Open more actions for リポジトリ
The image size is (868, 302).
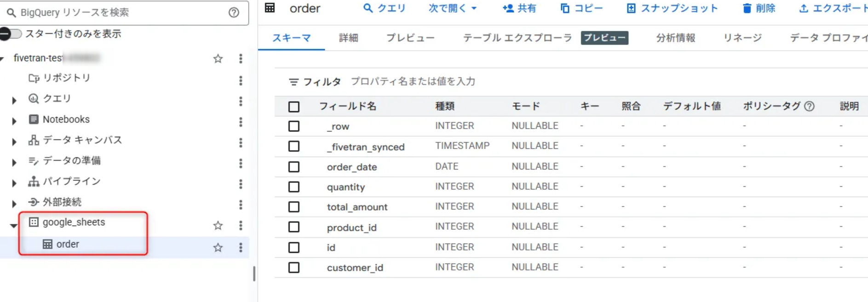tap(241, 81)
